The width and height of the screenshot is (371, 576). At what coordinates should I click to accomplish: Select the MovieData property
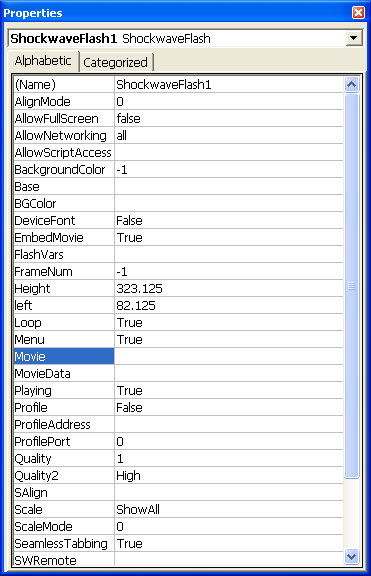coord(64,374)
